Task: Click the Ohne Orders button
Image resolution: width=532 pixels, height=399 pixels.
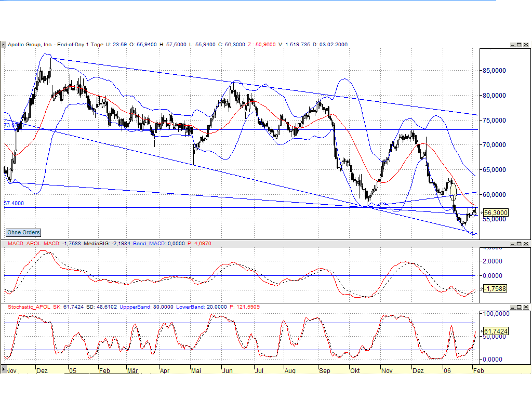Action: click(22, 232)
